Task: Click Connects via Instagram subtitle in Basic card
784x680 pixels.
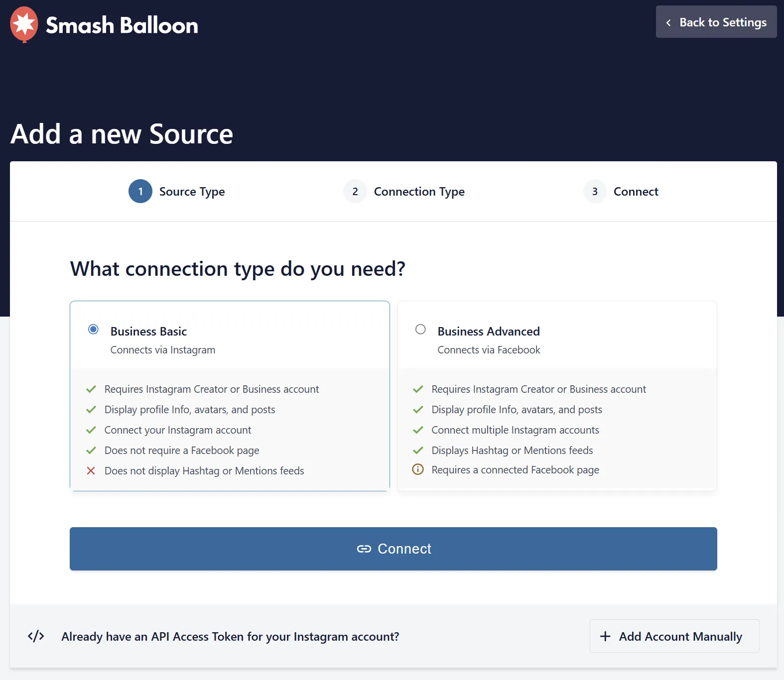Action: 163,350
